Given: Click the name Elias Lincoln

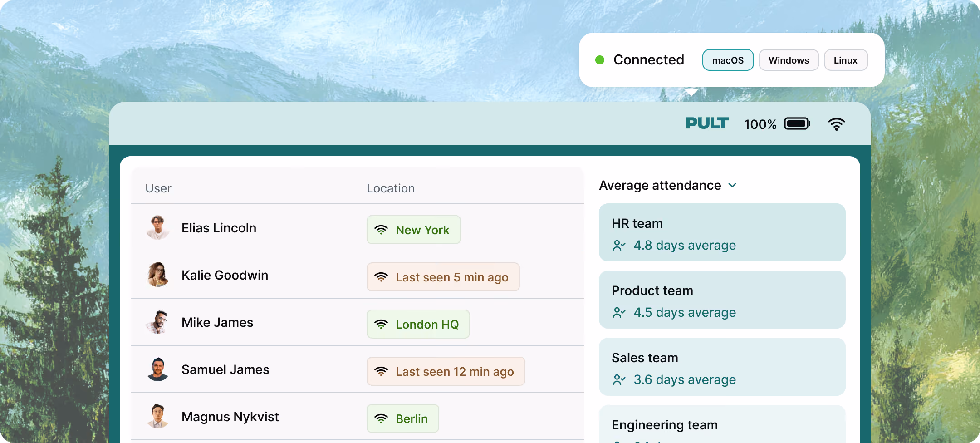Looking at the screenshot, I should pos(219,228).
